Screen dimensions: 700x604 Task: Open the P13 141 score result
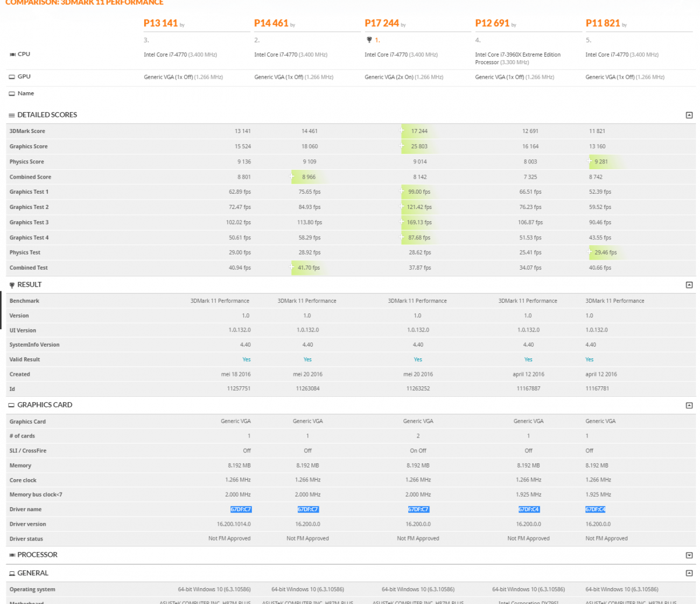pyautogui.click(x=160, y=23)
